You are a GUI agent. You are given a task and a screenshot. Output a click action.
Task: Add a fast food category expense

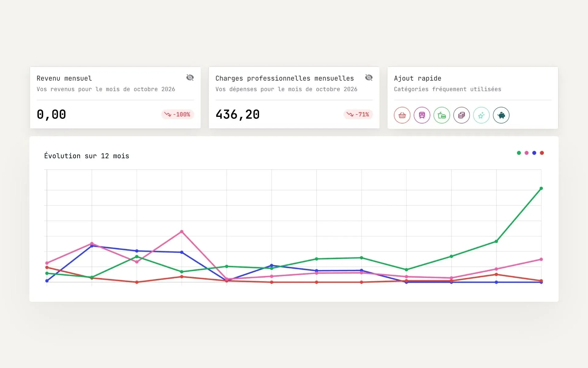pos(442,115)
